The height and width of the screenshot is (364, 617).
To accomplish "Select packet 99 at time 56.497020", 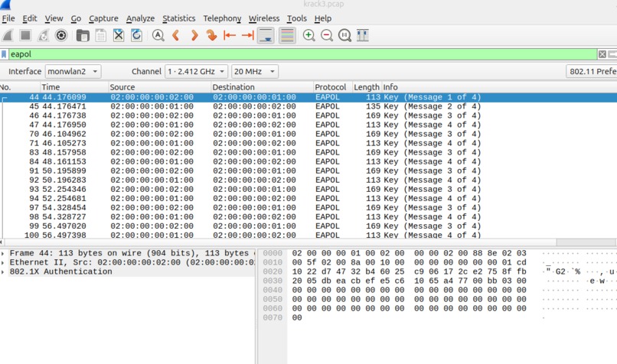I will point(308,226).
